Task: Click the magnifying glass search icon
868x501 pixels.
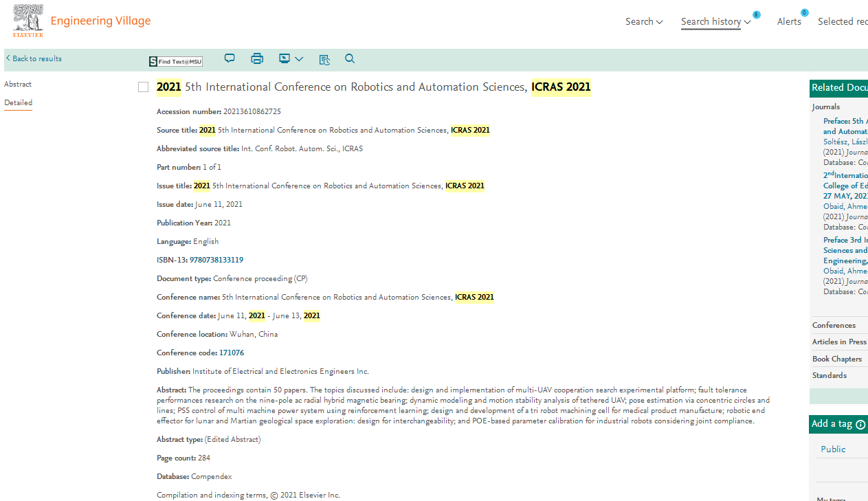Action: [350, 58]
